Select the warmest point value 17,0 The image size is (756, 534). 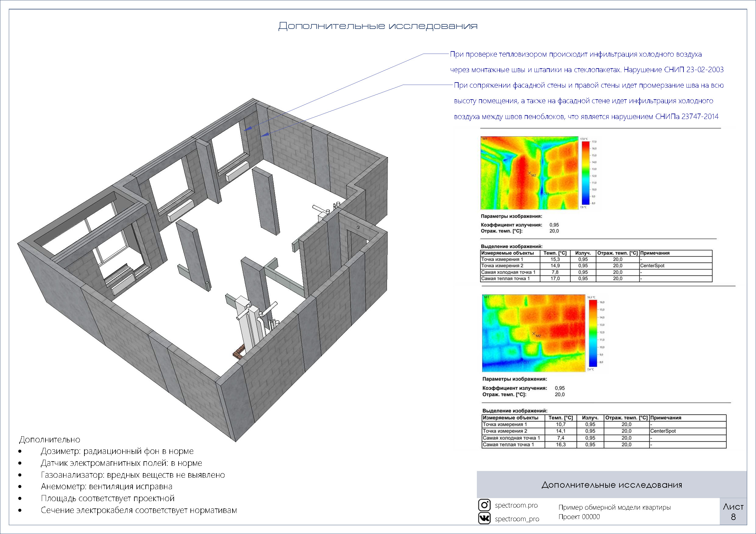tap(555, 278)
